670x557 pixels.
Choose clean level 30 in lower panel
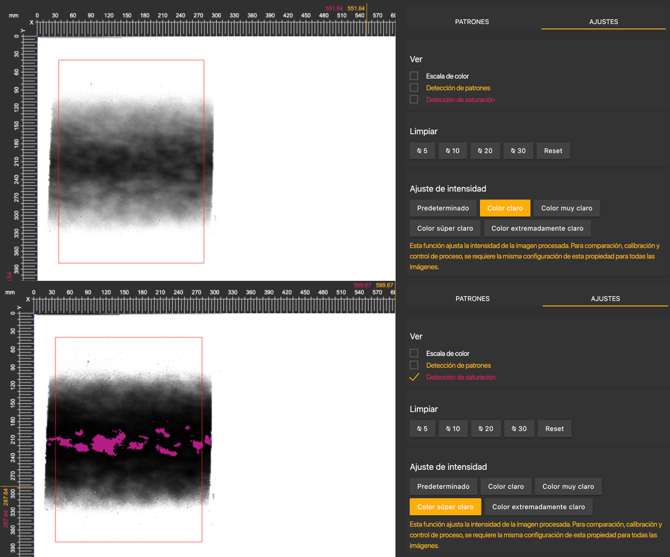coord(519,428)
